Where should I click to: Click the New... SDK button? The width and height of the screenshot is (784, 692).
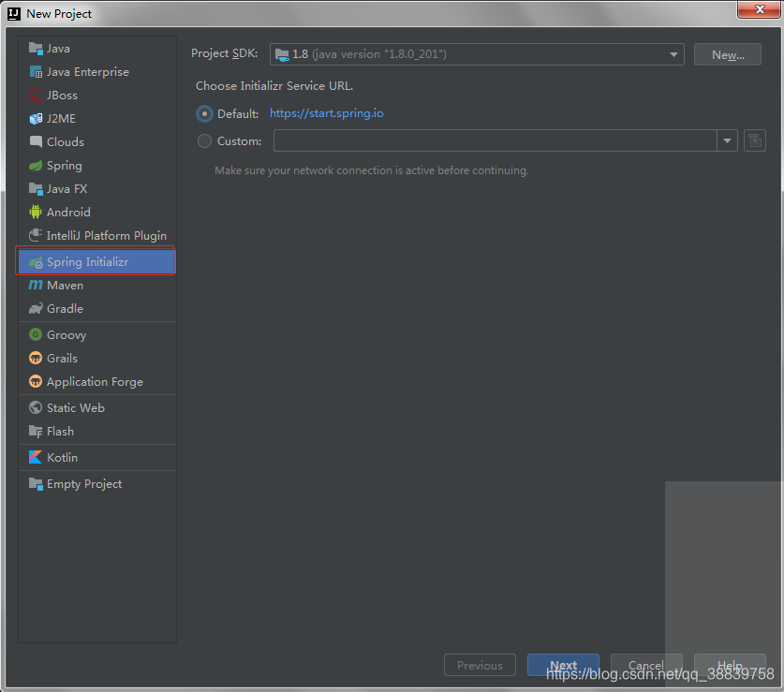[728, 54]
